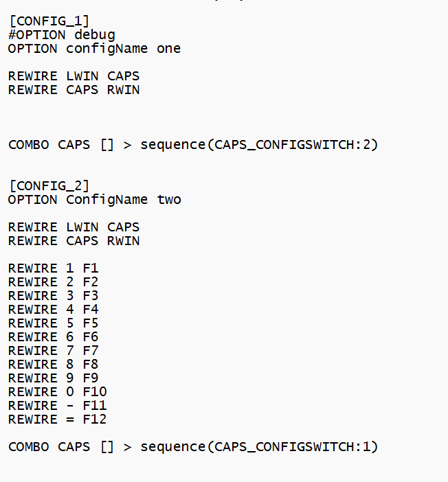
Task: Click the 'REWIRE - F11' line
Action: [57, 405]
